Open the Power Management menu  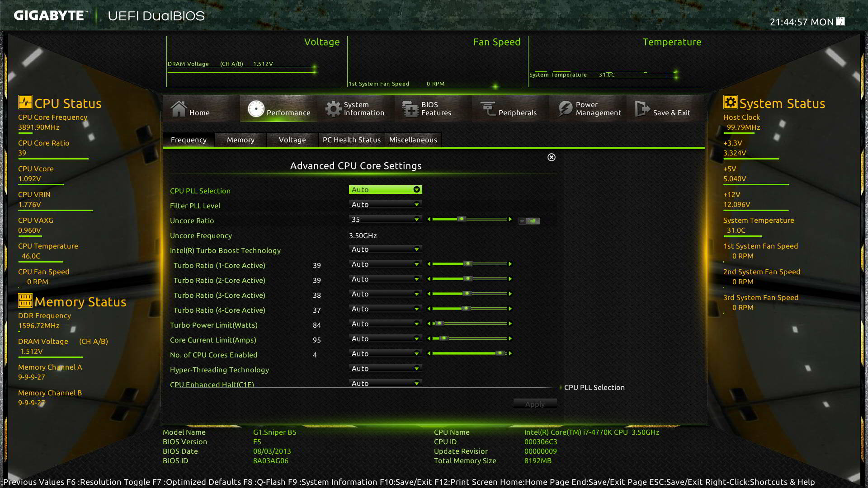[587, 108]
